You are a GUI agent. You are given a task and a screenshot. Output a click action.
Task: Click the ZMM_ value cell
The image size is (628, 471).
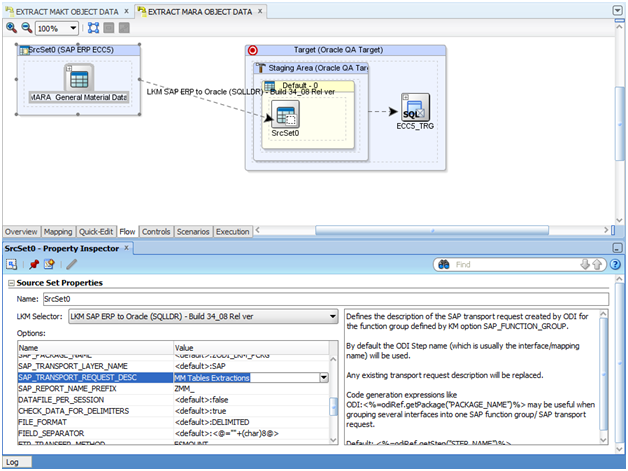point(251,388)
